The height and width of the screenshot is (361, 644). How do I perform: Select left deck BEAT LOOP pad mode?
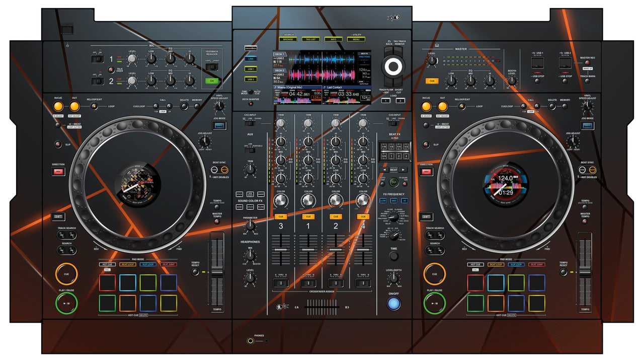(x=128, y=264)
